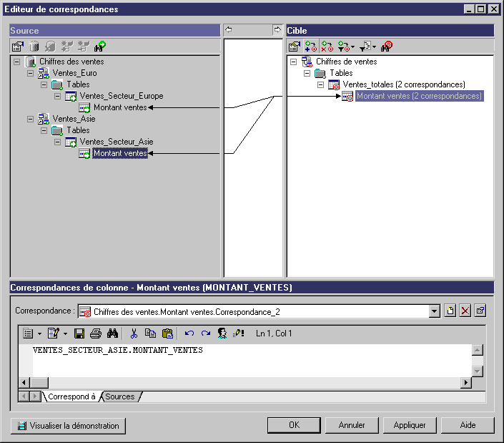Collapse the Tables folder in Cible tree
Screen dimensions: 504x443
(307, 73)
